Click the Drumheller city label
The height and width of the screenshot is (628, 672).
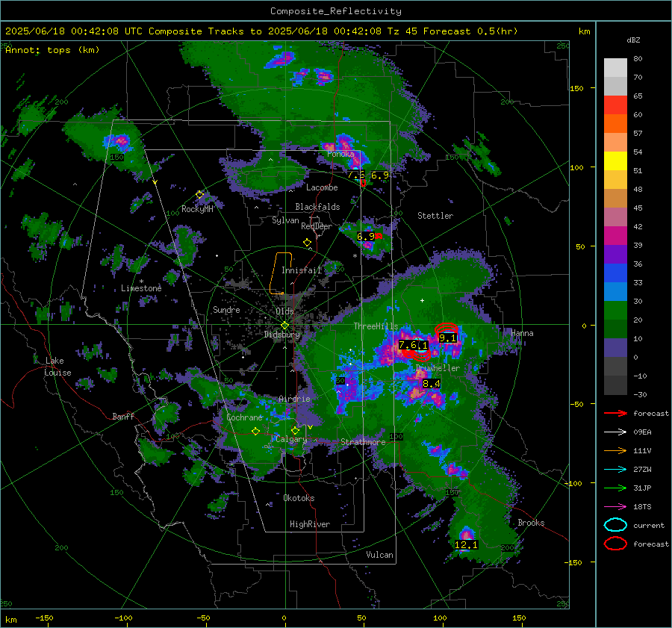tap(438, 368)
